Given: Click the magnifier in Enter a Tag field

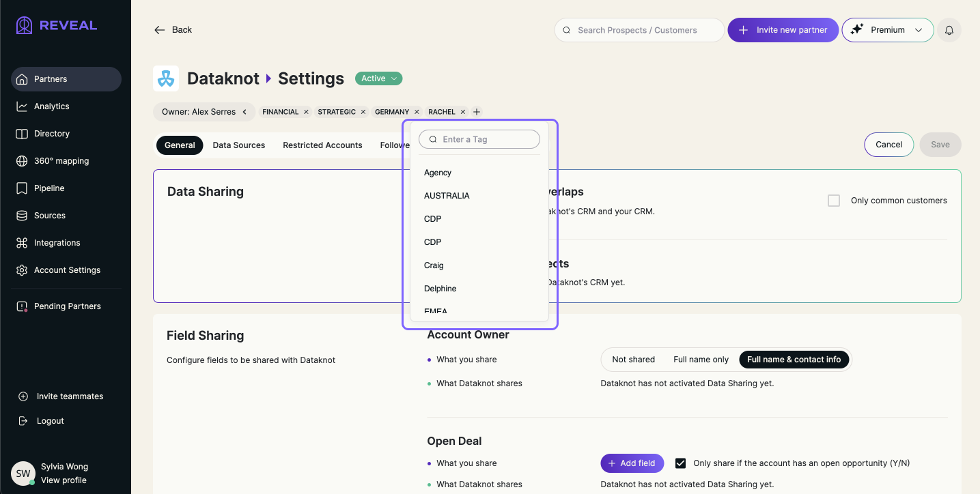Looking at the screenshot, I should 433,139.
